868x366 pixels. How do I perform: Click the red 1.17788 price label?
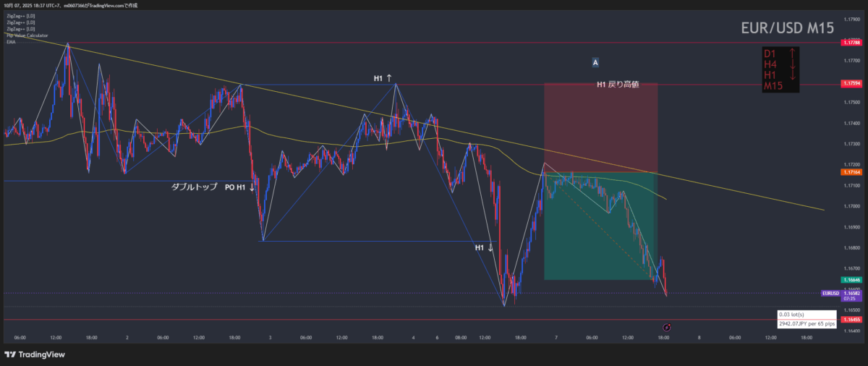tap(850, 43)
